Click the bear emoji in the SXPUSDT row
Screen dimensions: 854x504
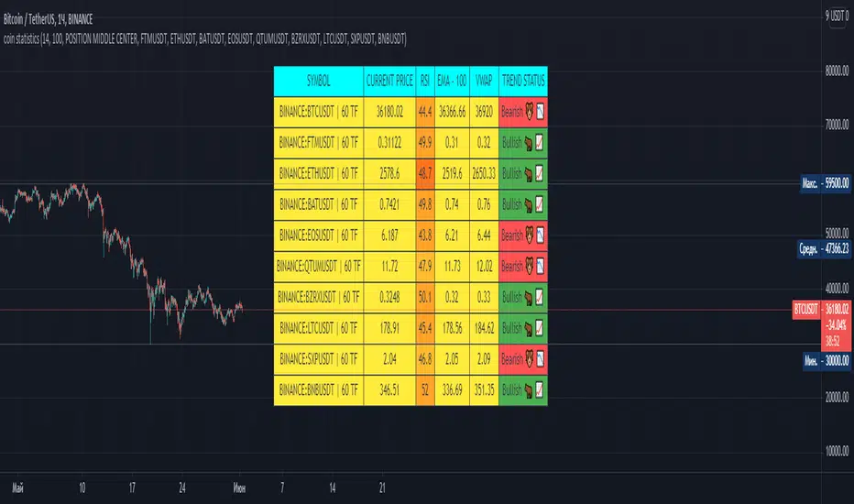pos(529,359)
